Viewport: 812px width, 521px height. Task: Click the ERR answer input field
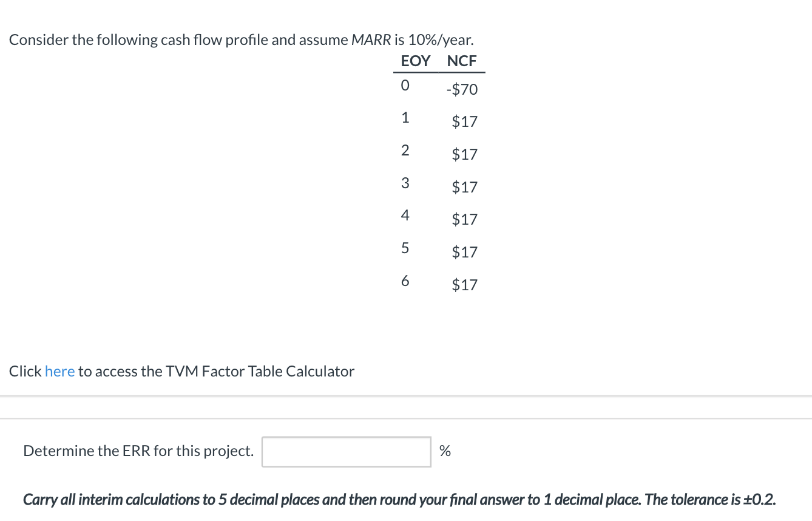345,451
